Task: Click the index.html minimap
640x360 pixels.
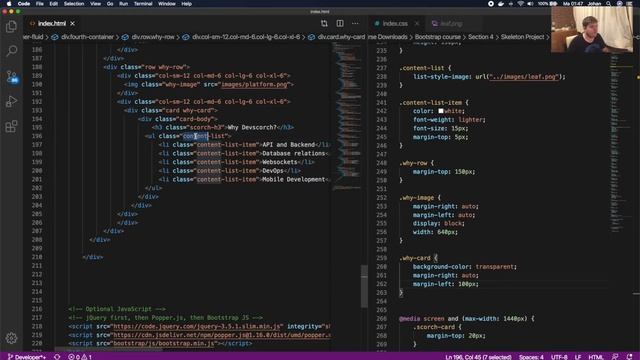Action: pyautogui.click(x=346, y=116)
